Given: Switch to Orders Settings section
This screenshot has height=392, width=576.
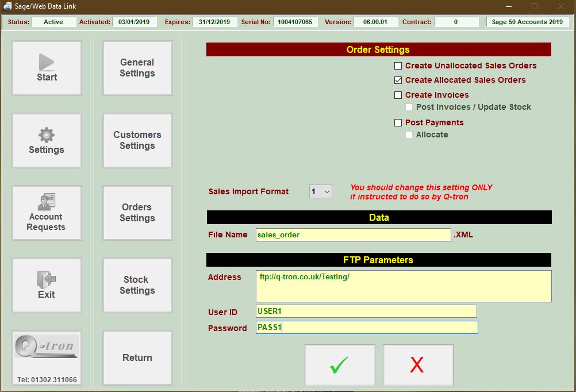Looking at the screenshot, I should click(137, 213).
